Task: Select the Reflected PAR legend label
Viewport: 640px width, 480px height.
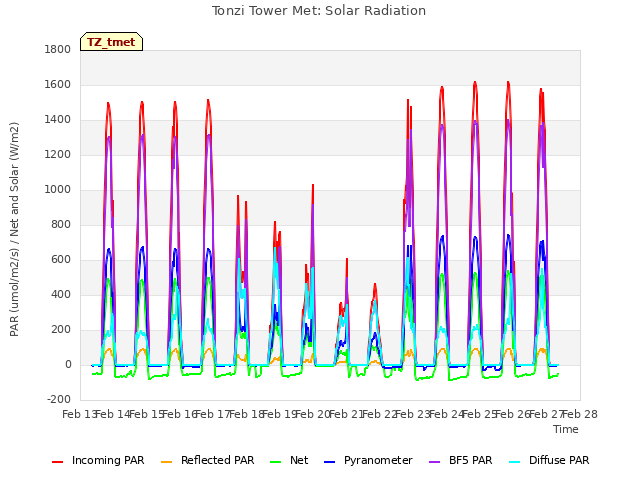Action: pos(218,460)
